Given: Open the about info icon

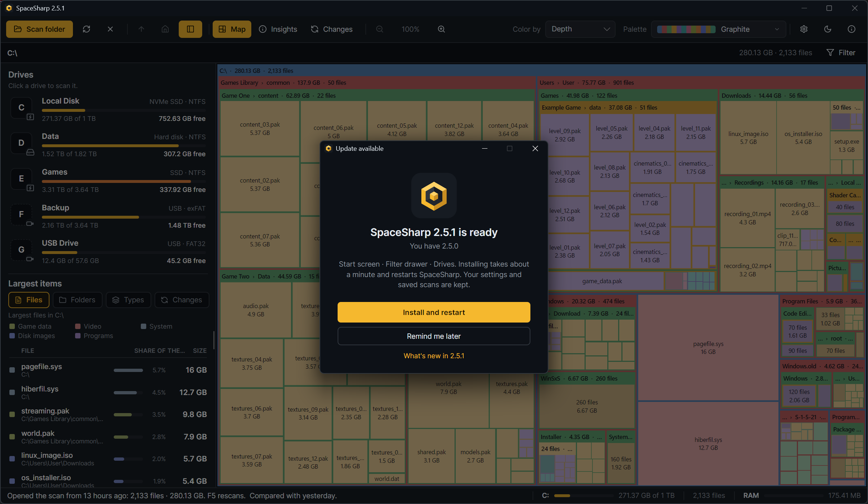Looking at the screenshot, I should (851, 29).
